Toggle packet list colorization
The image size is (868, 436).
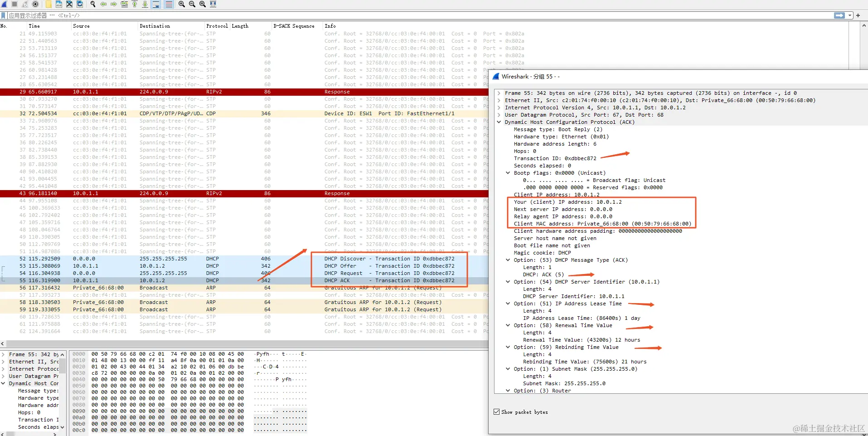(169, 4)
